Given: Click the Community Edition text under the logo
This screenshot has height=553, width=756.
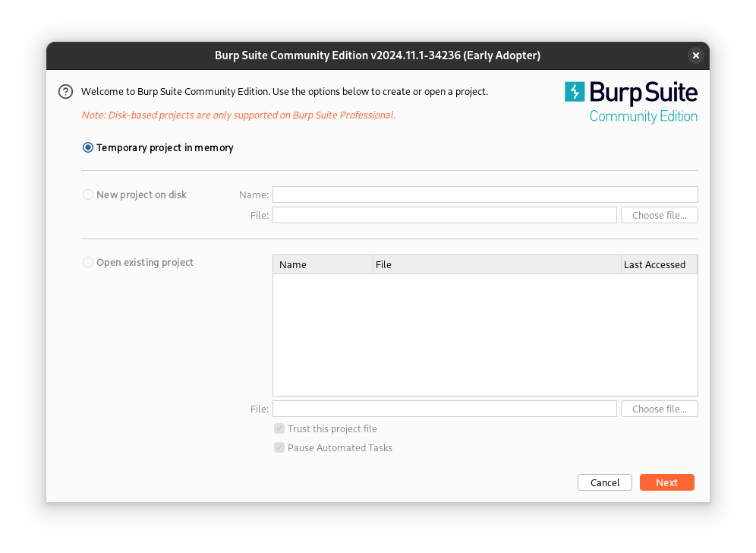Looking at the screenshot, I should point(643,116).
